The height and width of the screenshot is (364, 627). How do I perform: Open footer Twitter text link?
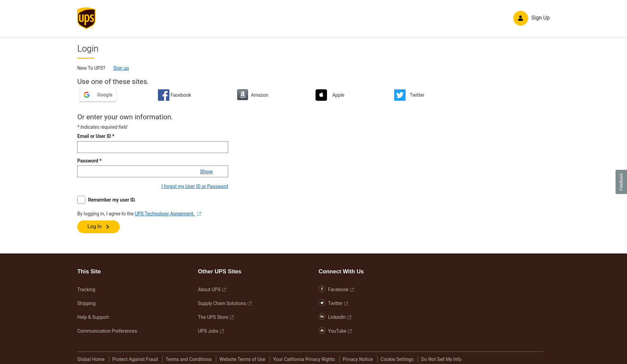pyautogui.click(x=335, y=303)
